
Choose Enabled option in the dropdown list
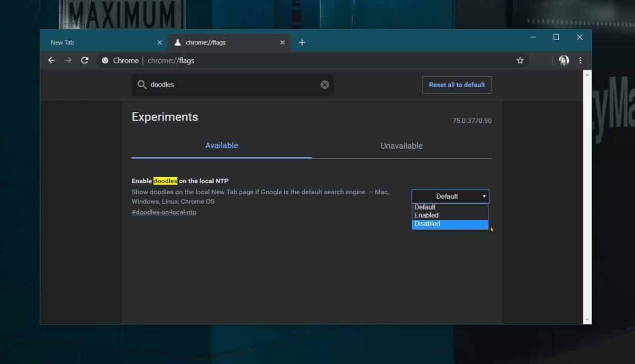450,215
